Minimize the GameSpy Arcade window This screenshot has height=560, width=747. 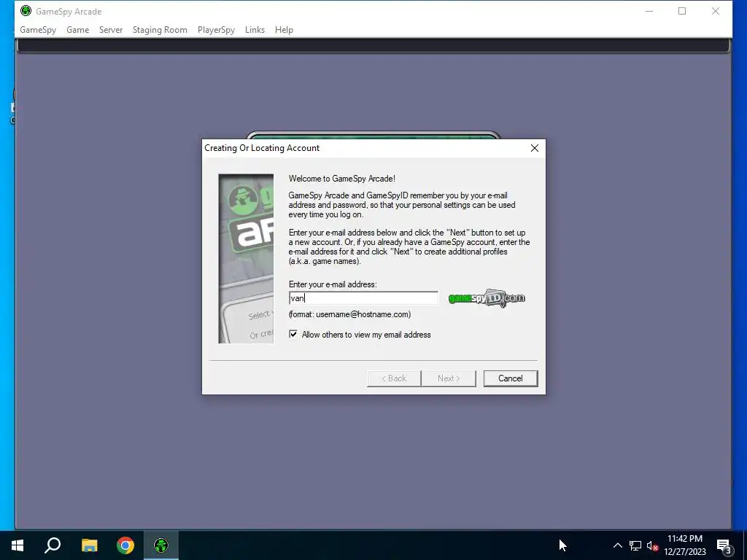coord(649,11)
